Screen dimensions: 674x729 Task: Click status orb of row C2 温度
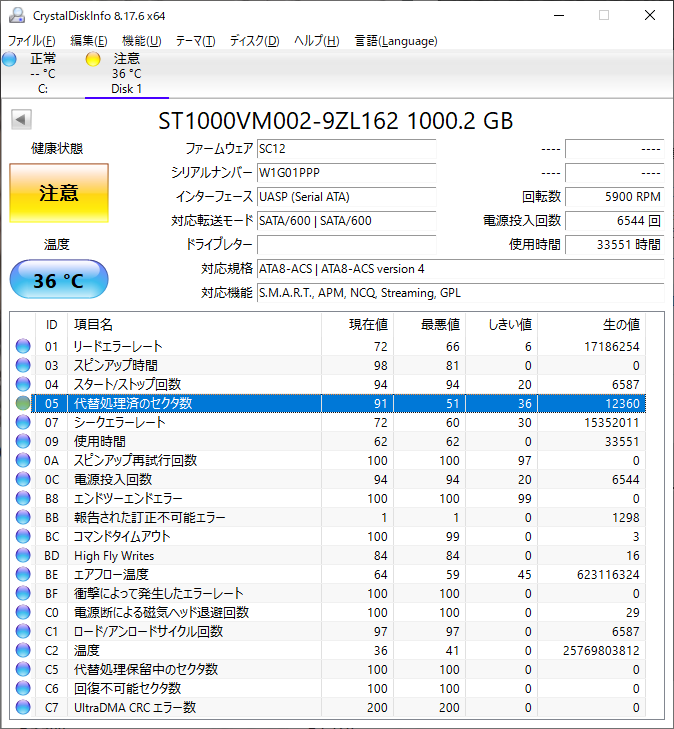click(23, 650)
